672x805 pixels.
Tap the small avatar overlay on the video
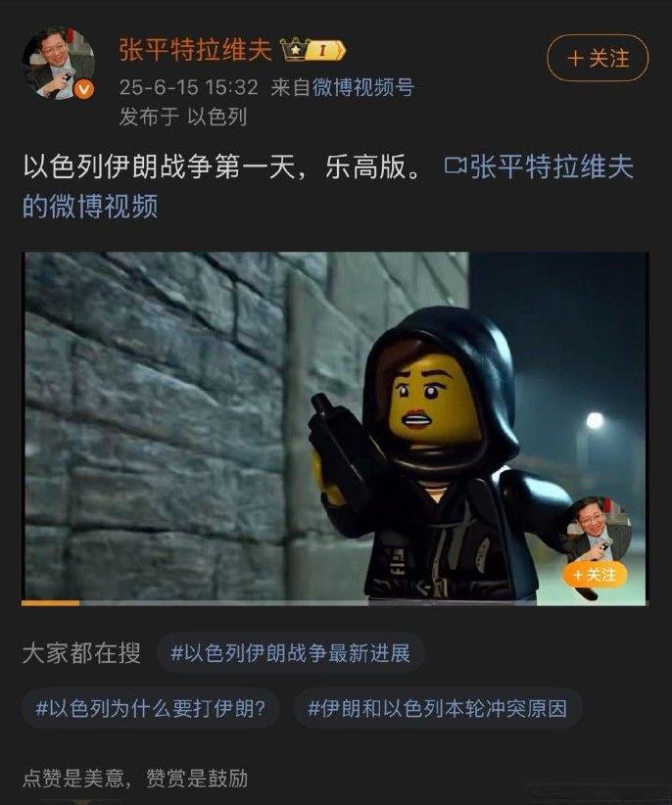597,531
